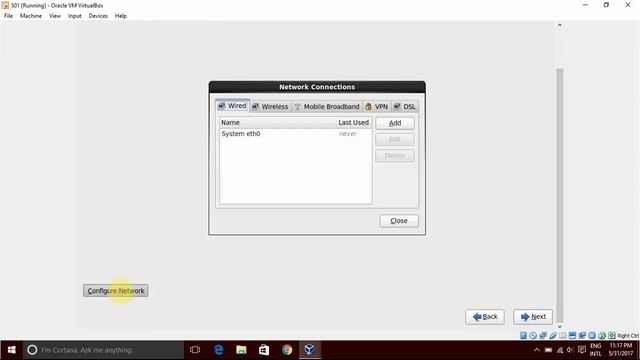Click the USB devices status icon
Image resolution: width=640 pixels, height=360 pixels.
click(553, 336)
